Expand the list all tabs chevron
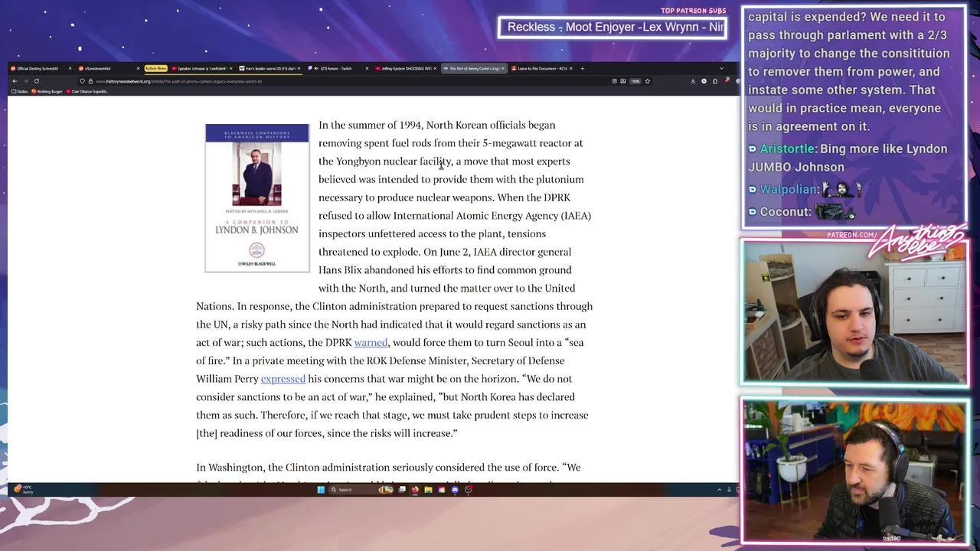The image size is (980, 551). (x=721, y=68)
